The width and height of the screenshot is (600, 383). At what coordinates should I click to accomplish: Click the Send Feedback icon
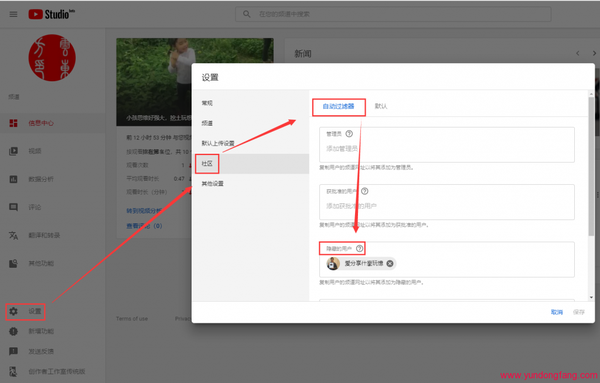[13, 351]
